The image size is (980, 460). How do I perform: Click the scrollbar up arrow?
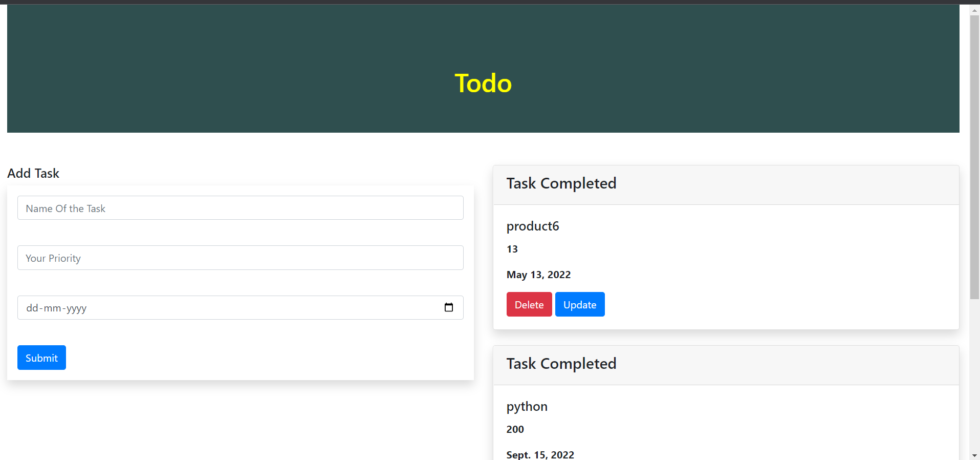coord(974,10)
